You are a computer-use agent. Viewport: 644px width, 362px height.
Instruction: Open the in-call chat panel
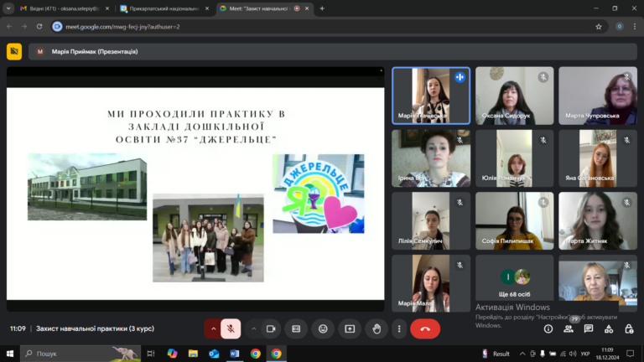pyautogui.click(x=589, y=328)
